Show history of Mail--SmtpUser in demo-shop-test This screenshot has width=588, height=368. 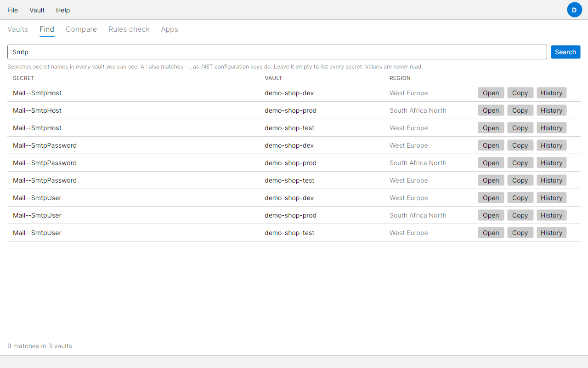[551, 233]
